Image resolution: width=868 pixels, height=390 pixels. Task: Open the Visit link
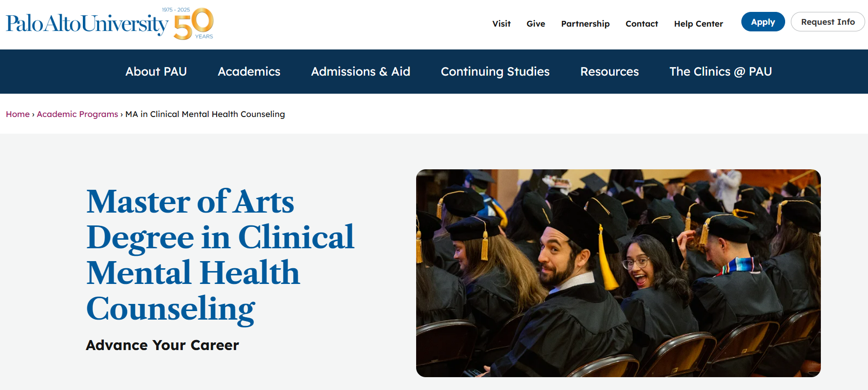501,24
